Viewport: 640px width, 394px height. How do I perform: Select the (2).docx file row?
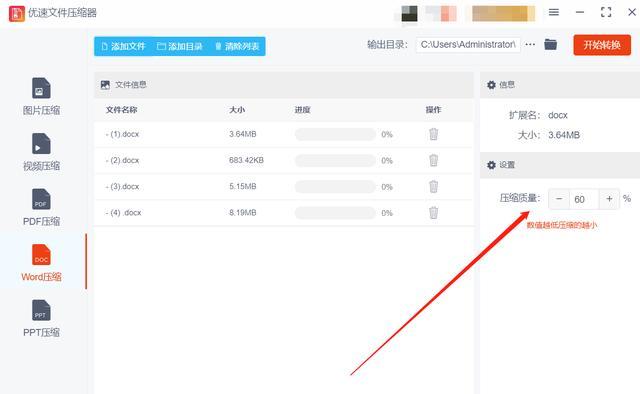[x=284, y=160]
